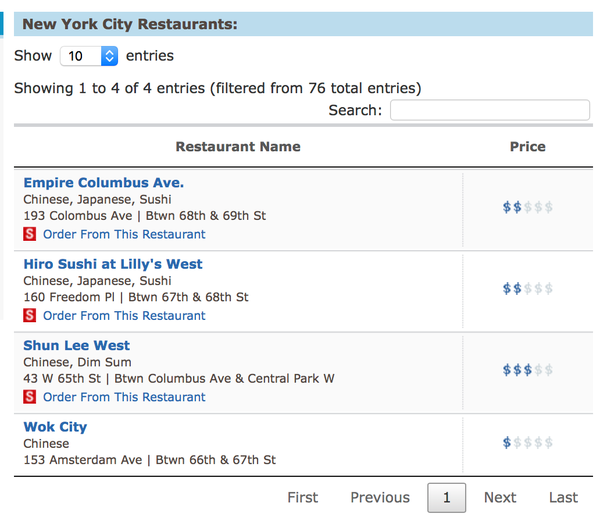Open Empire Columbus Ave. restaurant link
Screen dimensions: 600x527
tap(103, 183)
